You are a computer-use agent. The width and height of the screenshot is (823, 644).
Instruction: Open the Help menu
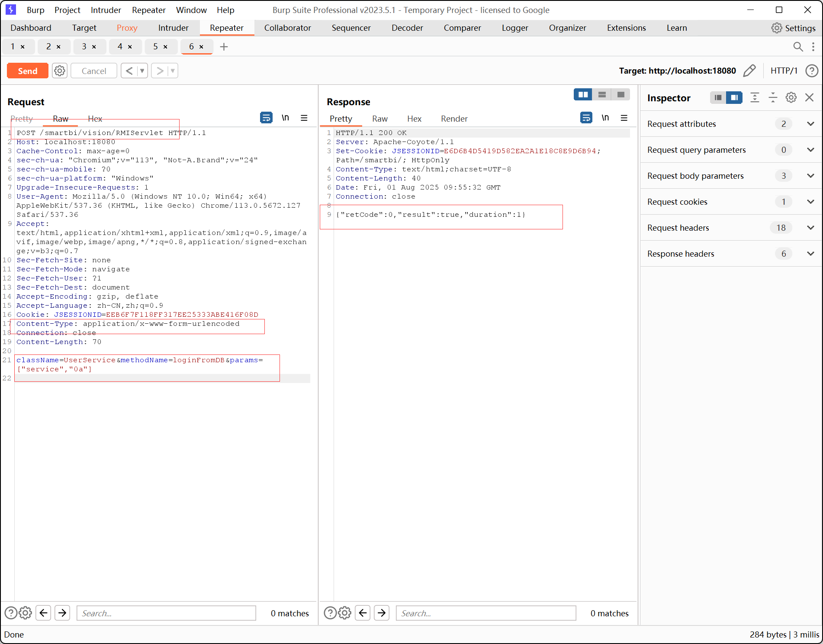point(225,10)
